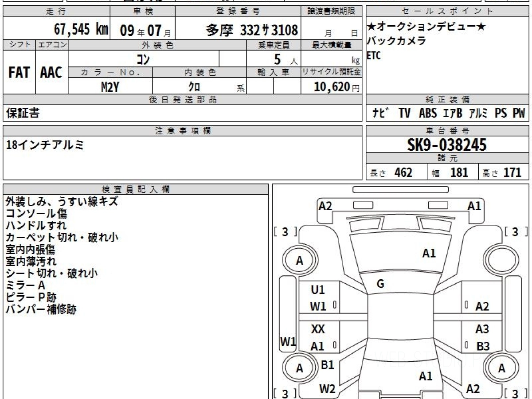This screenshot has height=399, width=532.
Task: Click the AAC air conditioner cell
Action: pyautogui.click(x=51, y=73)
